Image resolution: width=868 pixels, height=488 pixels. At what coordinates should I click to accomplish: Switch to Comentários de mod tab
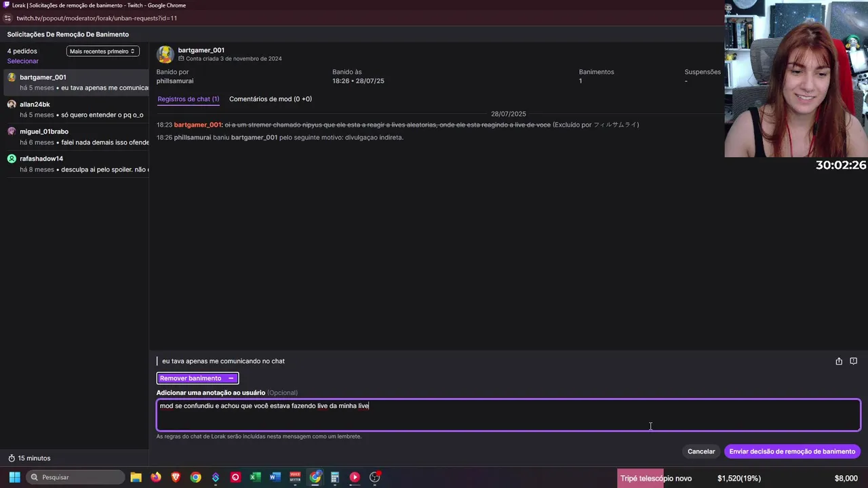point(271,99)
